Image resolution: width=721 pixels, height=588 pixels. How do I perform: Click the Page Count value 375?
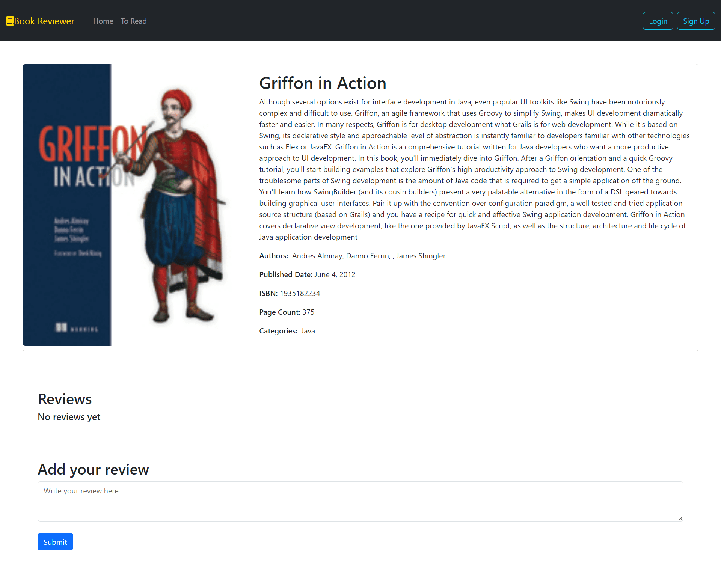coord(308,312)
